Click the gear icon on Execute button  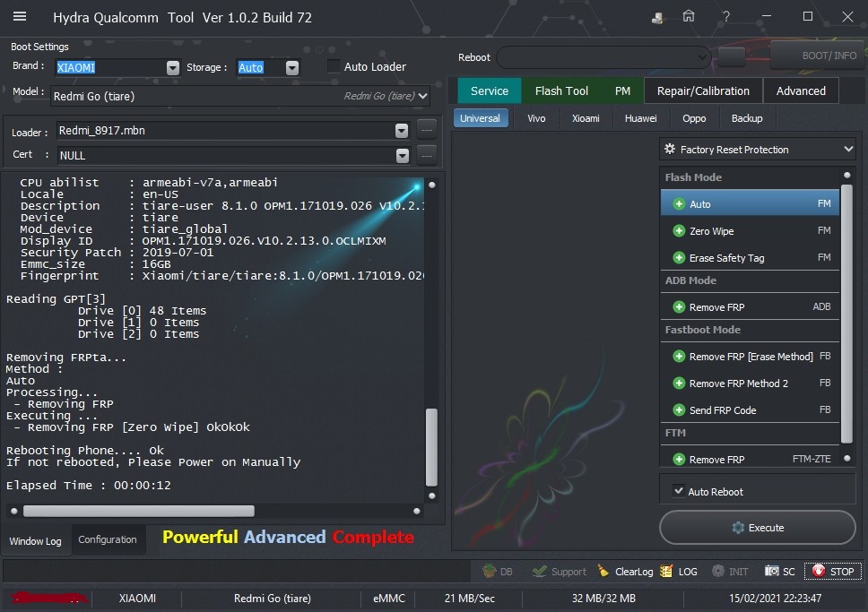[738, 528]
